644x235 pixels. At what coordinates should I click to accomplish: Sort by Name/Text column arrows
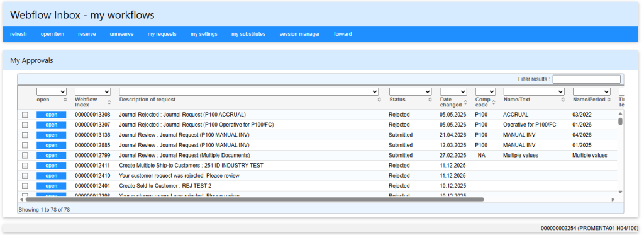pos(563,100)
